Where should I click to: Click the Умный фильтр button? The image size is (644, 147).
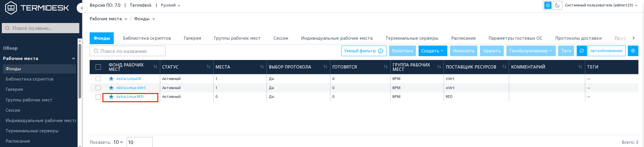coord(364,51)
